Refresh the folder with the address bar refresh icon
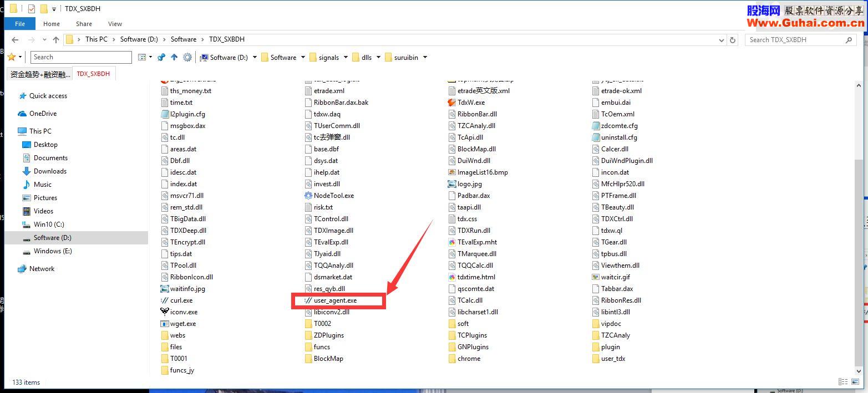This screenshot has height=393, width=868. coord(733,40)
